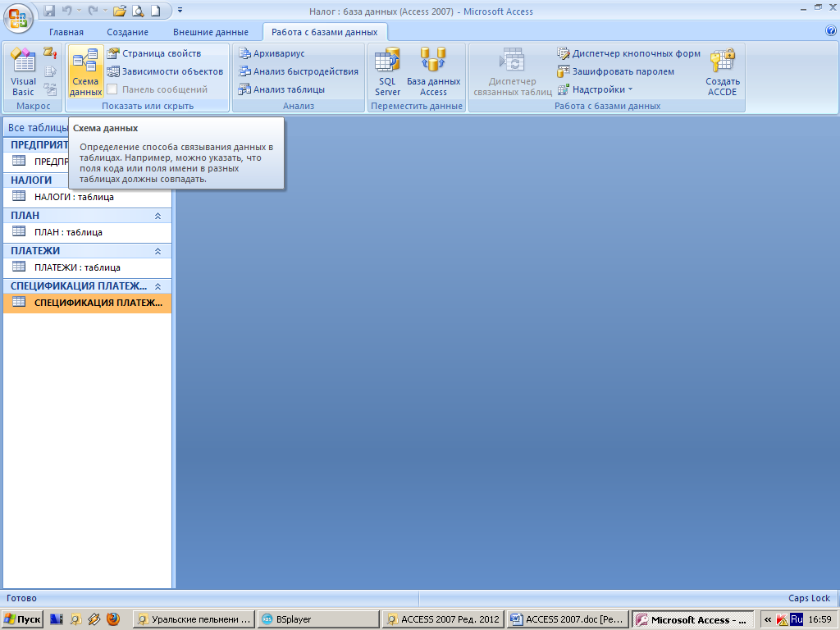The image size is (840, 630).
Task: Switch to the Главная tab
Action: pyautogui.click(x=66, y=32)
